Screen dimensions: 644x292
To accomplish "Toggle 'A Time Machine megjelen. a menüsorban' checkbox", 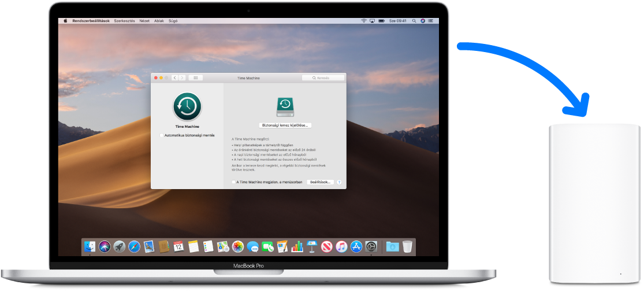I will [x=233, y=182].
